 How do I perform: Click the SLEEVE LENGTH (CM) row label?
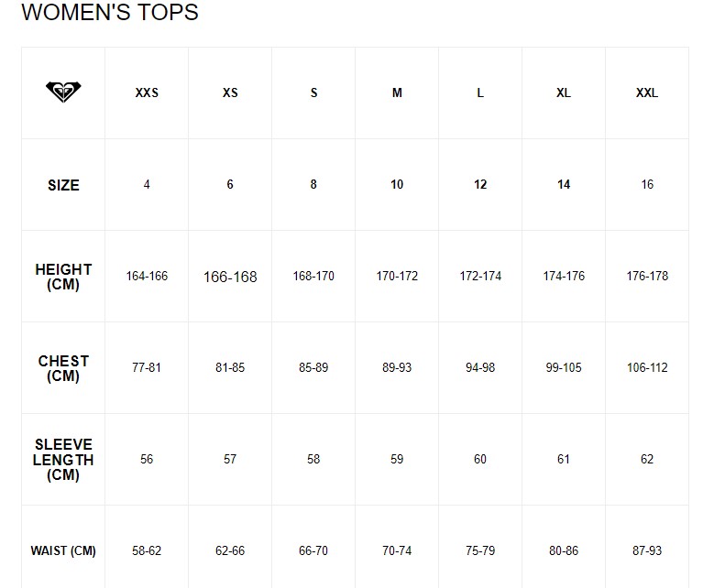click(x=63, y=460)
